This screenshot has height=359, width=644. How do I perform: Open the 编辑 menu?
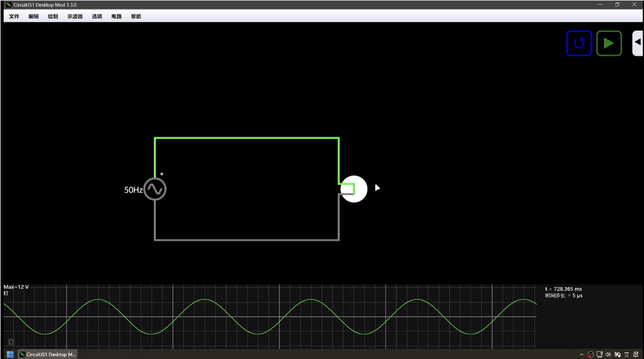point(34,16)
